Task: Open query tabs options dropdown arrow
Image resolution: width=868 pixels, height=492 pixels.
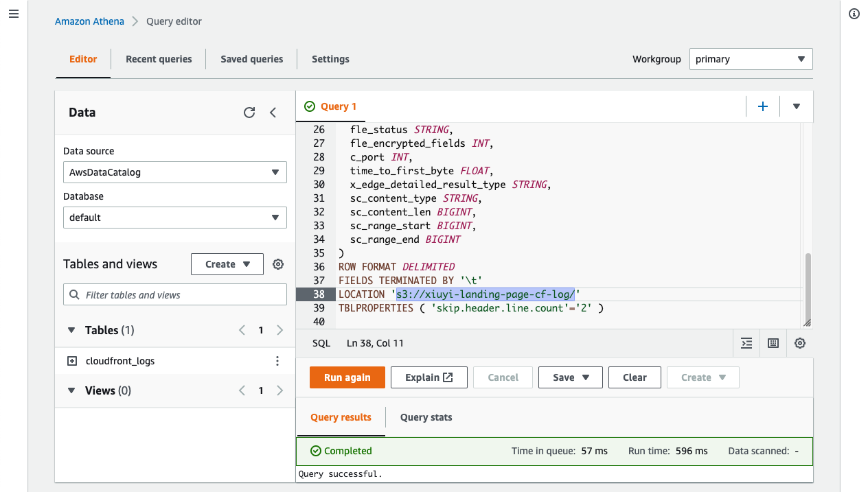Action: click(x=797, y=106)
